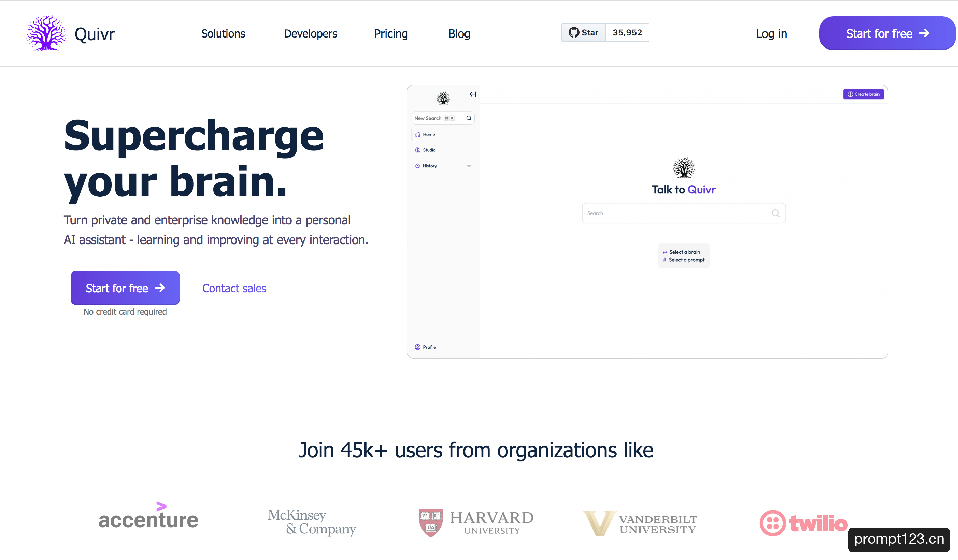The image size is (958, 560).
Task: Click the Talk to Quivr search field
Action: (x=684, y=213)
